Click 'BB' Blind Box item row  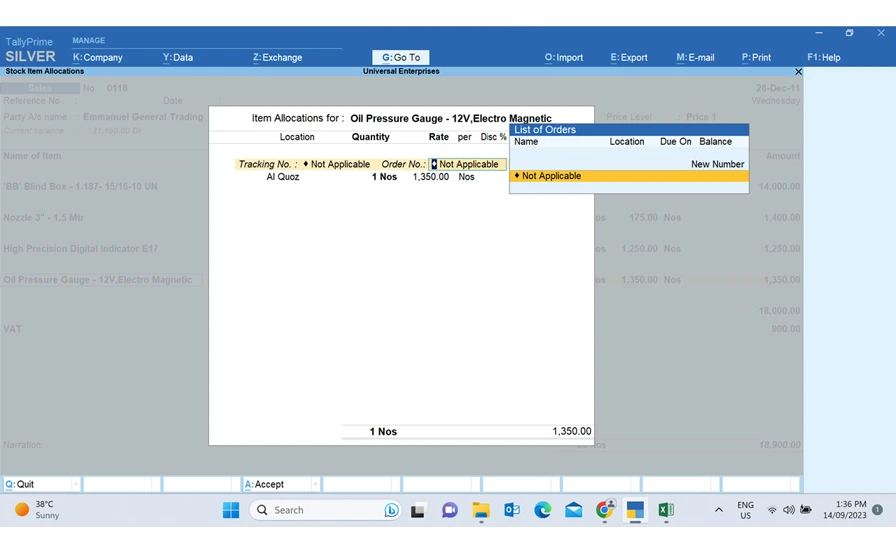click(x=80, y=186)
